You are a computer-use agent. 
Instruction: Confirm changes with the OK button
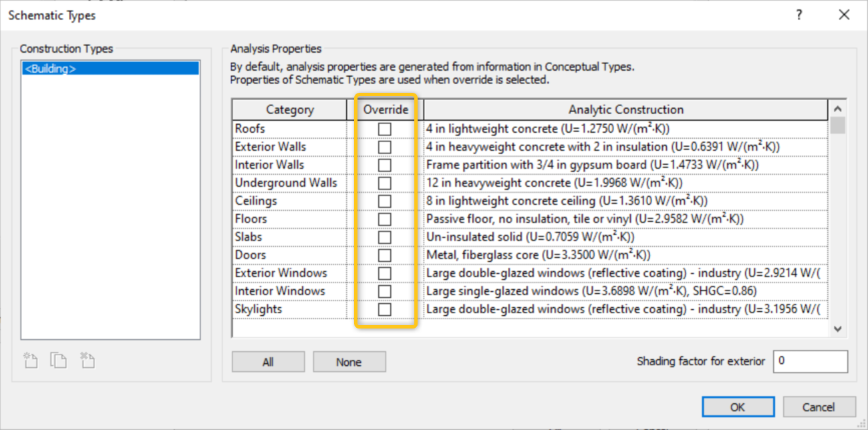coord(738,407)
